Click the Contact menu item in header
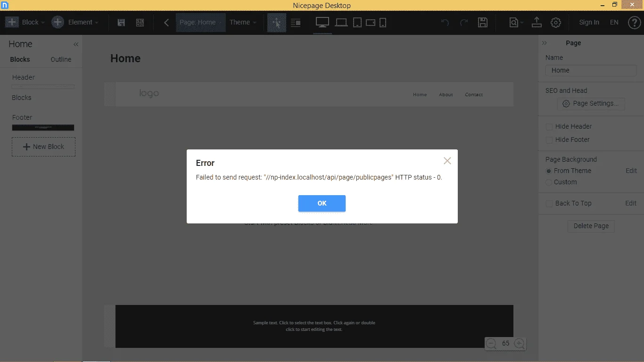Viewport: 644px width, 362px height. pyautogui.click(x=474, y=95)
